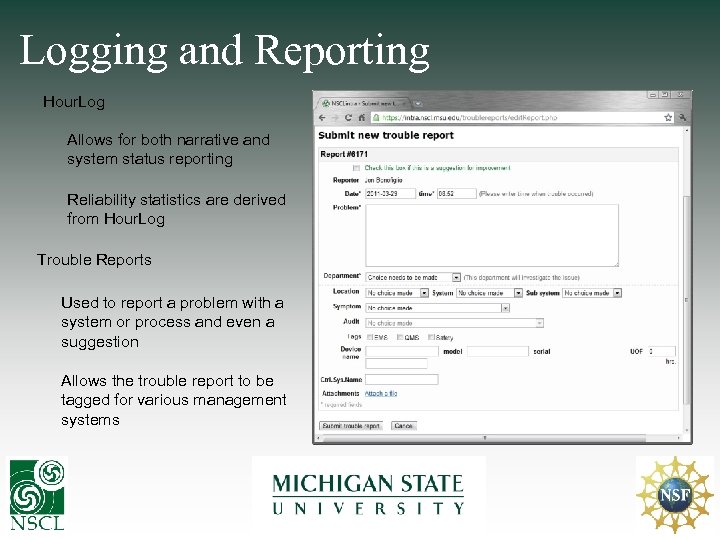
Task: Click Submit trouble report button
Action: pos(351,426)
